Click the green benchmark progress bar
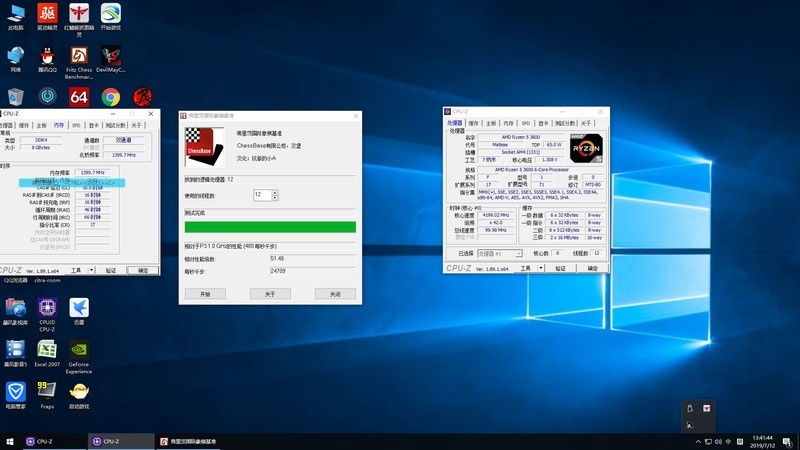This screenshot has width=800, height=450. pos(270,227)
